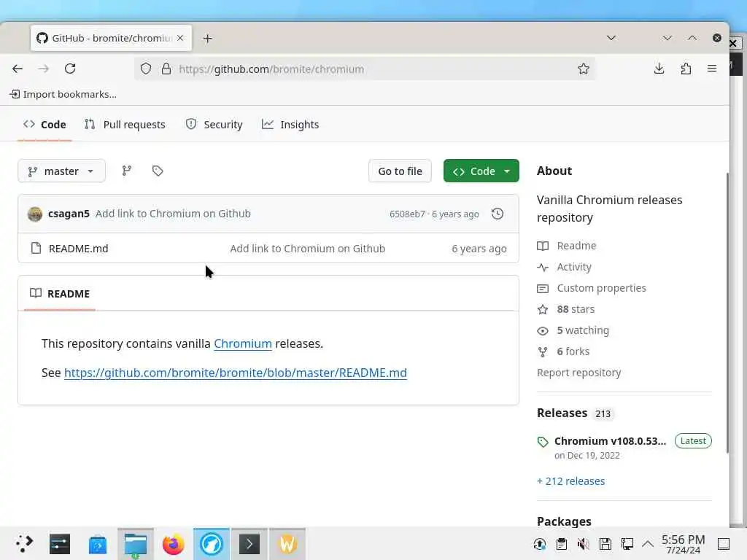Image resolution: width=747 pixels, height=560 pixels.
Task: Click the site security padlock icon
Action: pos(166,69)
